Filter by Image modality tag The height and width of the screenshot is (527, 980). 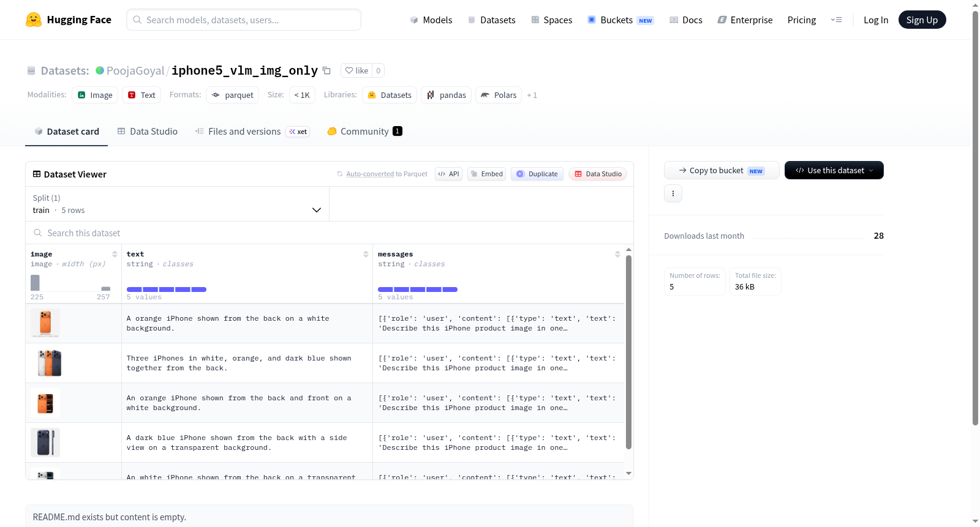[x=95, y=95]
